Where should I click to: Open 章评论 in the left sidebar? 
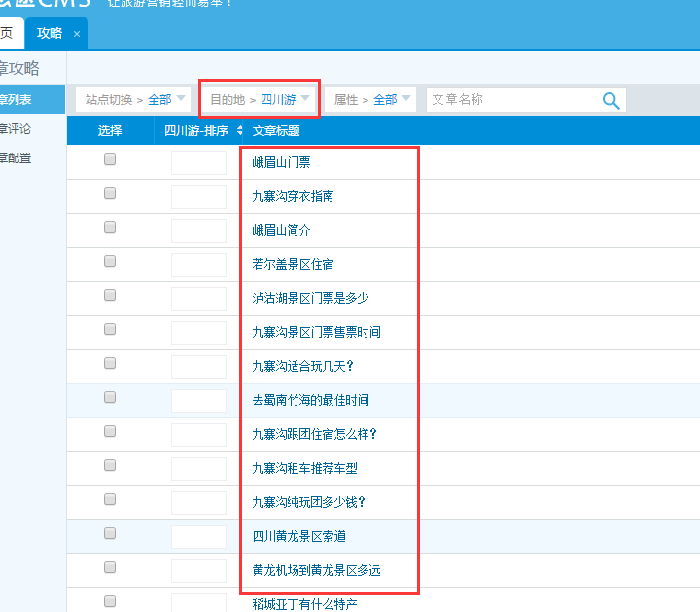[x=16, y=128]
